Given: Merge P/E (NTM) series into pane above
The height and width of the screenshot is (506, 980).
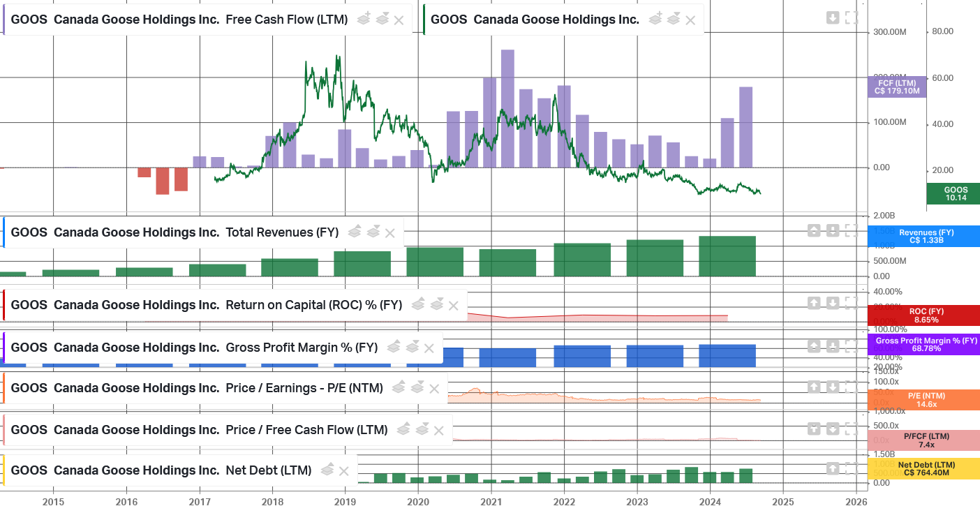Looking at the screenshot, I should [399, 387].
